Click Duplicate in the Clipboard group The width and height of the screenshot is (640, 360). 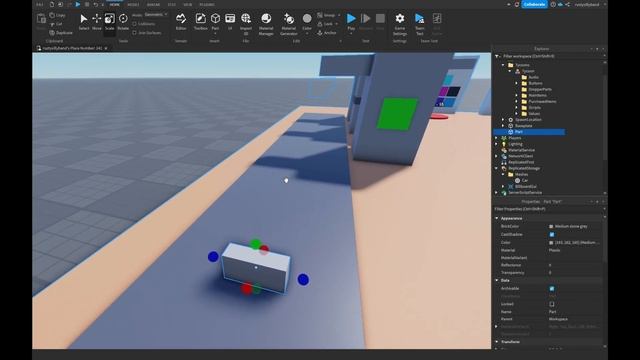(x=61, y=33)
